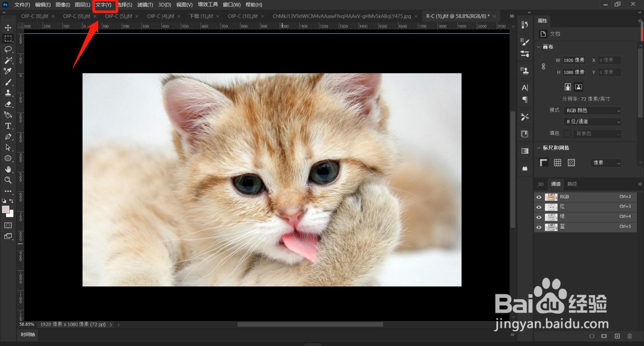Open the 滤镜(T) menu
Viewport: 644px width, 346px height.
[145, 5]
